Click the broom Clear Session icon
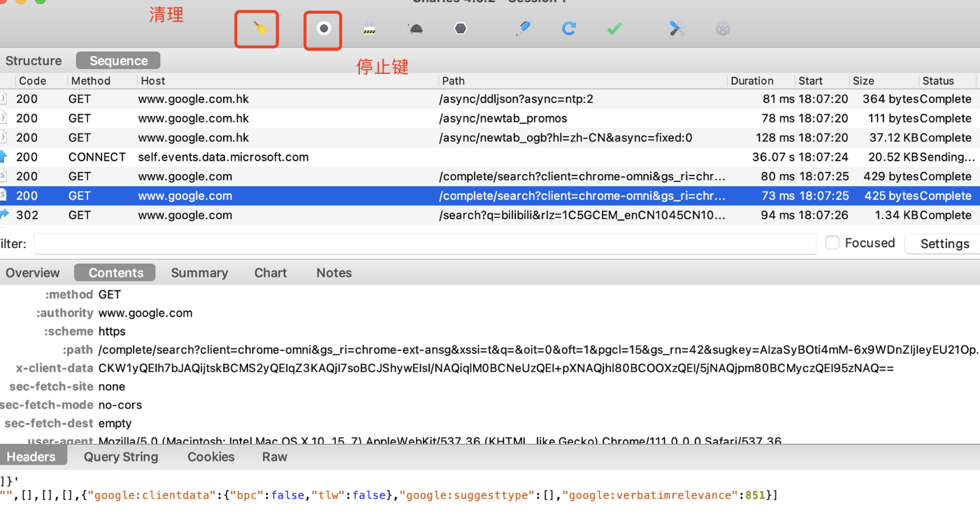Viewport: 980px width, 520px height. (x=260, y=29)
